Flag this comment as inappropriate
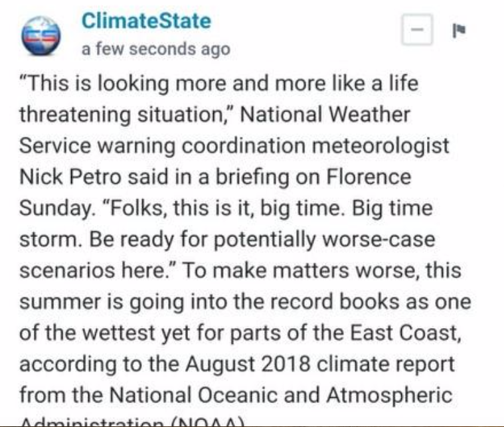 (x=458, y=31)
